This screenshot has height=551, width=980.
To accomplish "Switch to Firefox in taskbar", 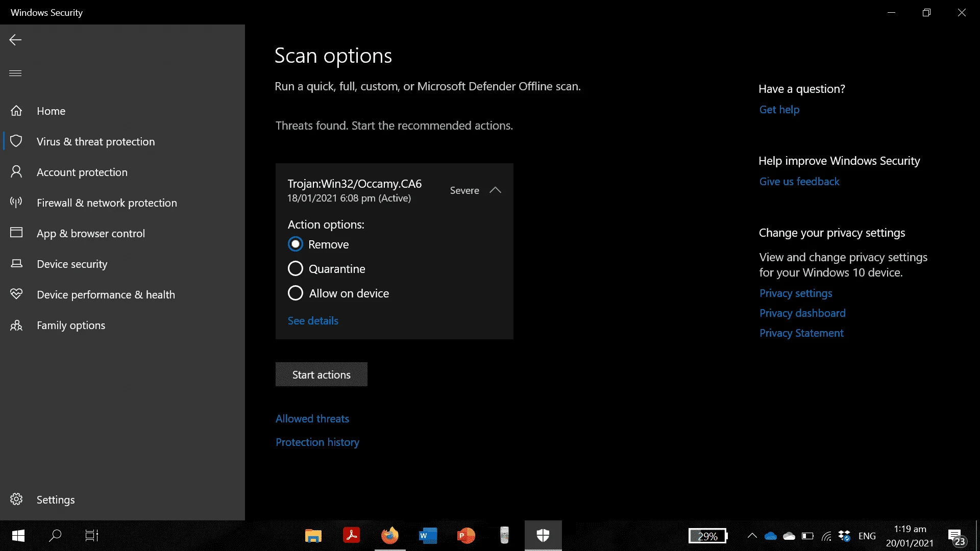I will [389, 536].
